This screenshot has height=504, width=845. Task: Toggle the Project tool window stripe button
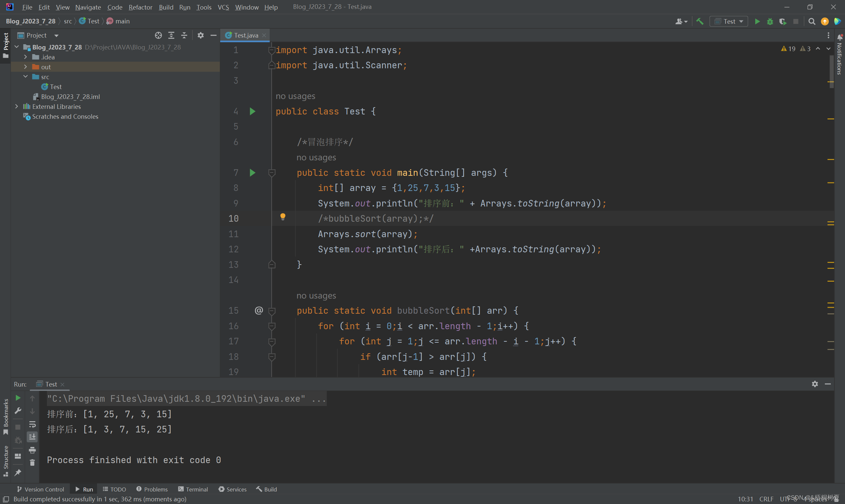5,45
